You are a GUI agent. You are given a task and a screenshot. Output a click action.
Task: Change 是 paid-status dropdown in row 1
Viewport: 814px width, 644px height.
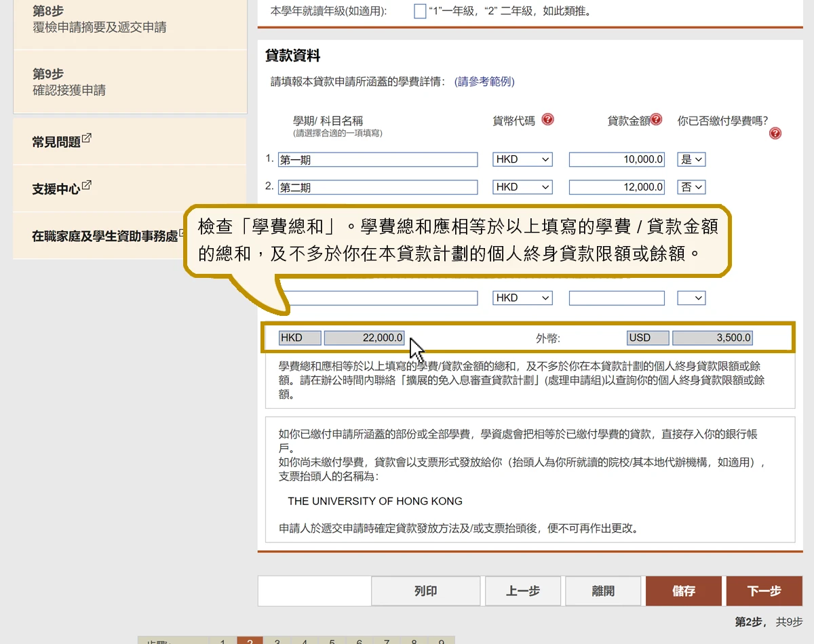691,159
